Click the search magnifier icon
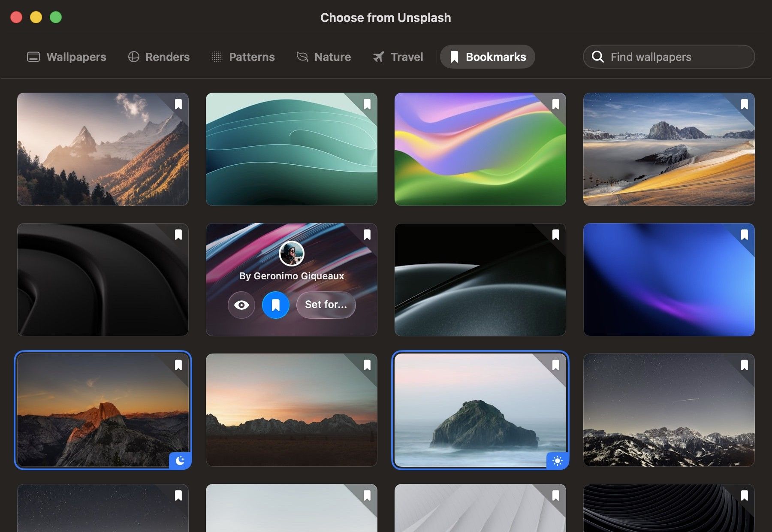Image resolution: width=772 pixels, height=532 pixels. click(x=598, y=57)
